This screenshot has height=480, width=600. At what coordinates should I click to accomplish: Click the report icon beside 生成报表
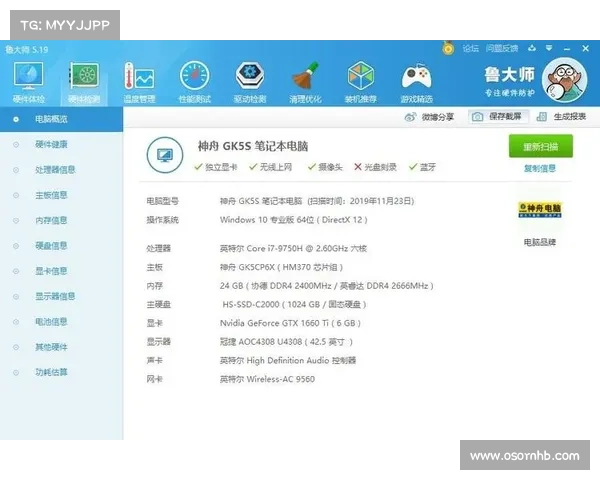tap(541, 117)
